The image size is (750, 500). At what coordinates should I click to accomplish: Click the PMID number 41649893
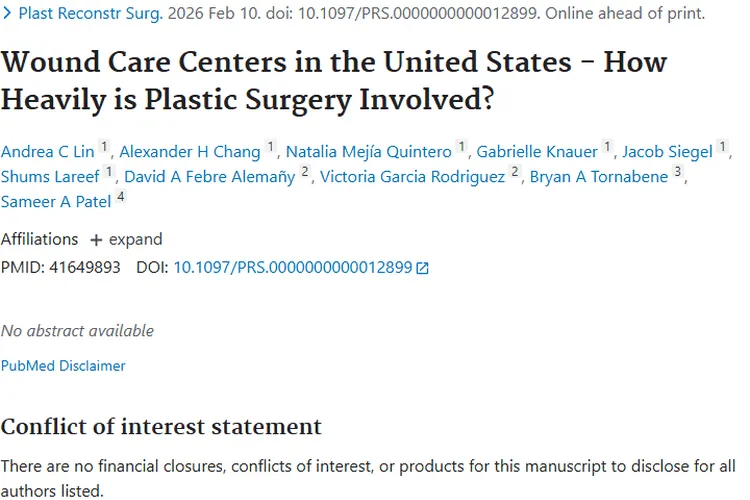85,268
